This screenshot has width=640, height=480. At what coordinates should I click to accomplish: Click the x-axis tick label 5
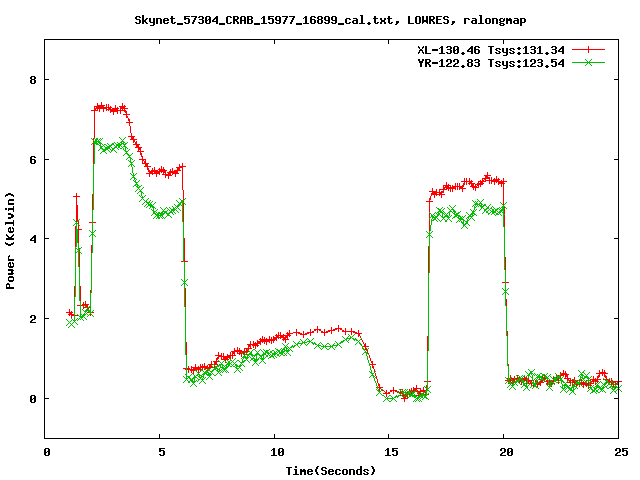tap(162, 452)
